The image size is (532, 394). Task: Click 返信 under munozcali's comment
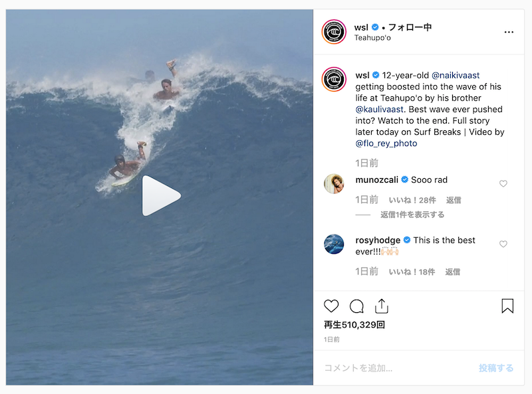454,200
